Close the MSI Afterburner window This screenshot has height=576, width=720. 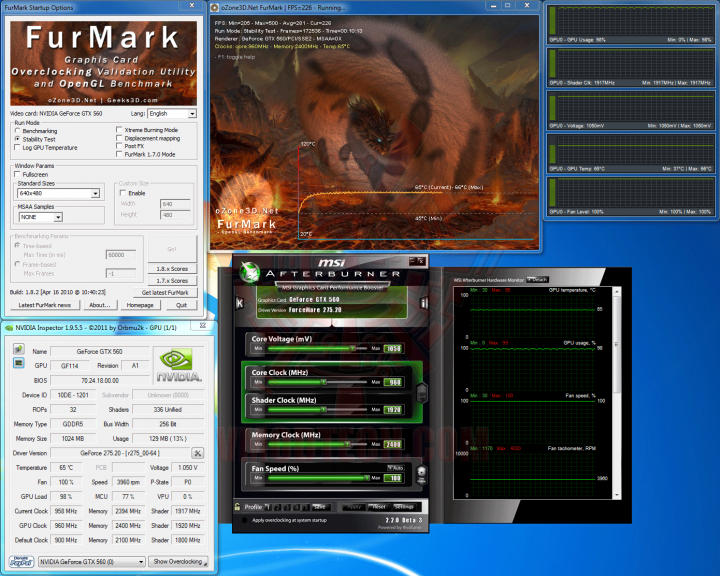(421, 261)
